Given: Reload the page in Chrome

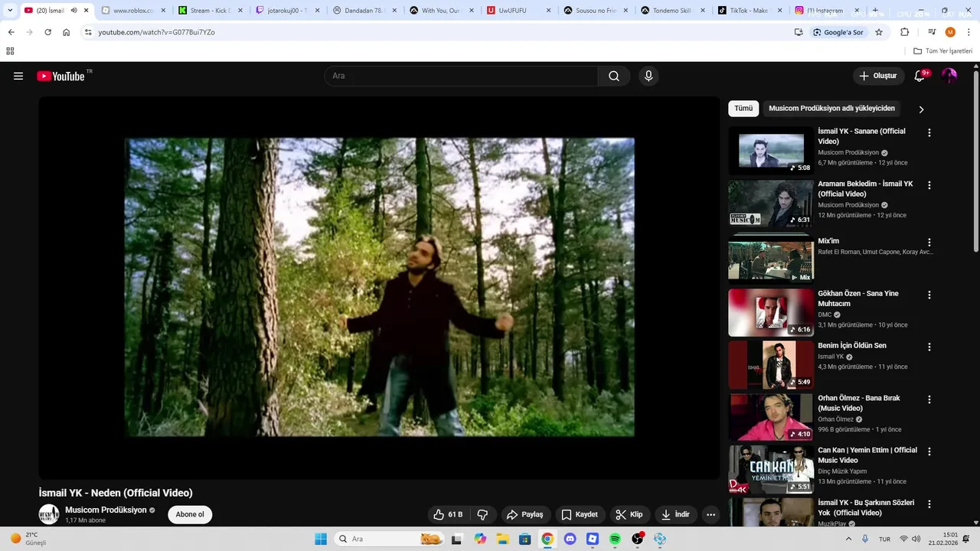Looking at the screenshot, I should tap(47, 32).
